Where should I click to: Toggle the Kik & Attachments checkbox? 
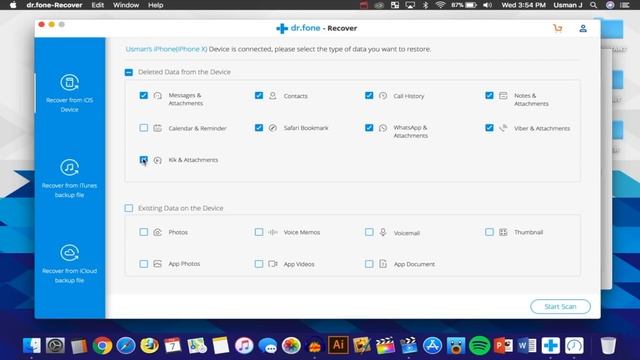pyautogui.click(x=144, y=160)
